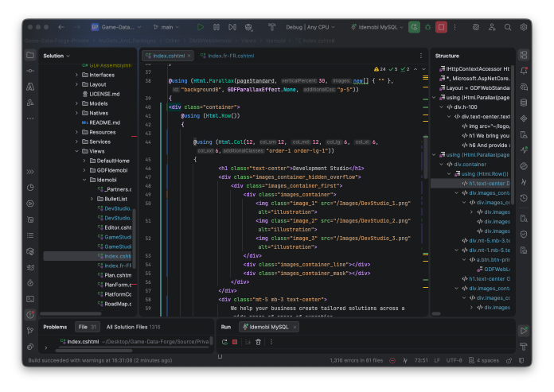The width and height of the screenshot is (554, 392).
Task: Click the red Stop button in top toolbar
Action: pyautogui.click(x=441, y=27)
